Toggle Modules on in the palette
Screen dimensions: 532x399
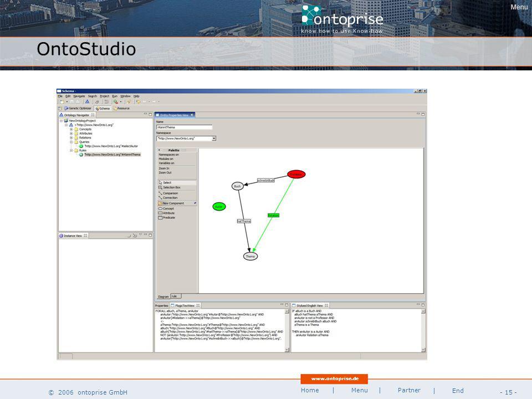point(166,159)
